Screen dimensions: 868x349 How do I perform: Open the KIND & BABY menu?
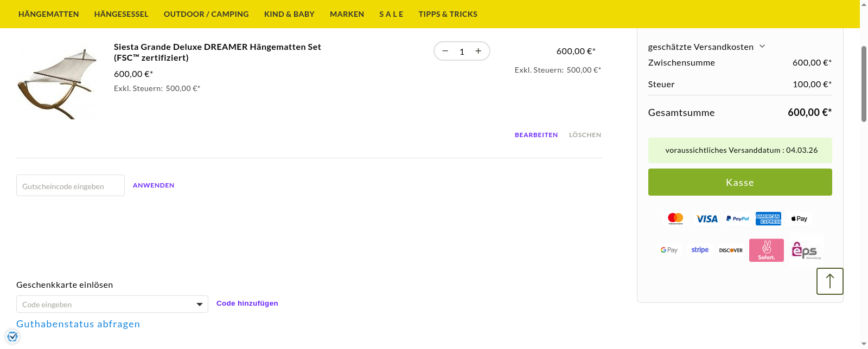(x=289, y=14)
